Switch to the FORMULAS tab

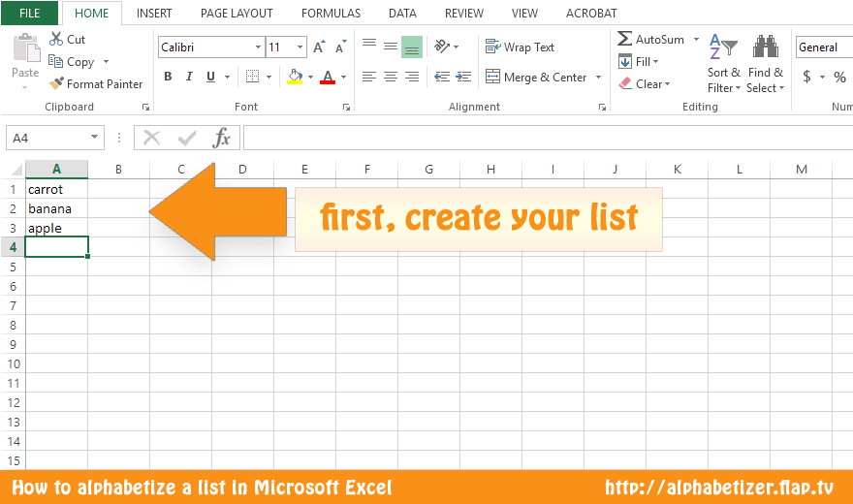click(331, 13)
